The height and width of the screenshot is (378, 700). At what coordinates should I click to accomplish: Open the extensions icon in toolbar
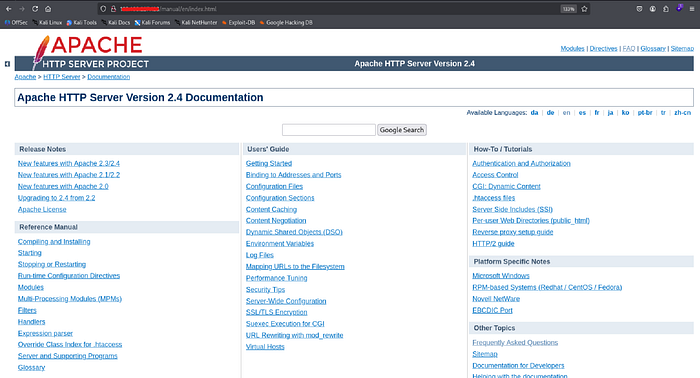[x=666, y=9]
